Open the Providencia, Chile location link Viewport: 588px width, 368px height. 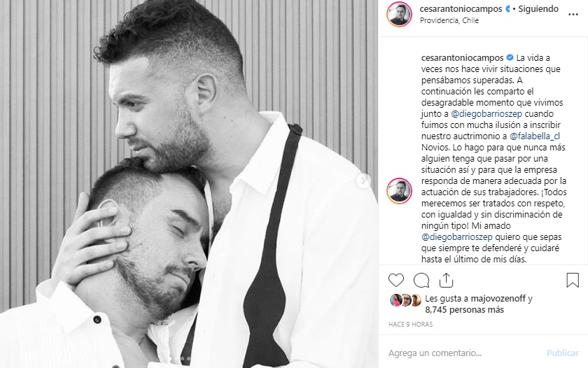pyautogui.click(x=449, y=20)
